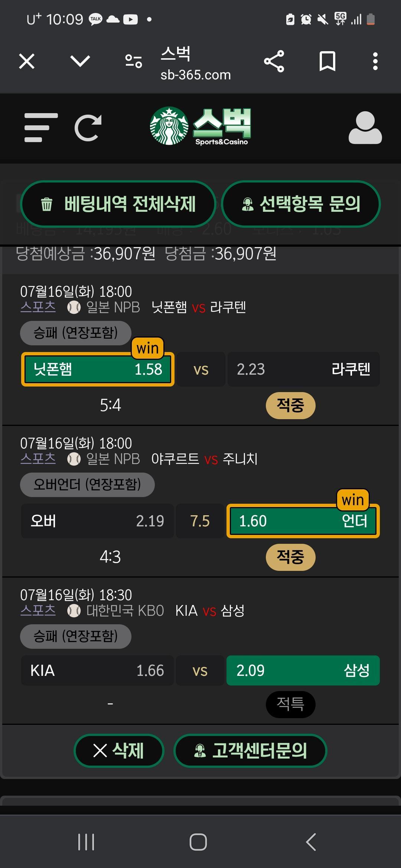401x868 pixels.
Task: Click the 선택항목 문의 button
Action: [301, 204]
